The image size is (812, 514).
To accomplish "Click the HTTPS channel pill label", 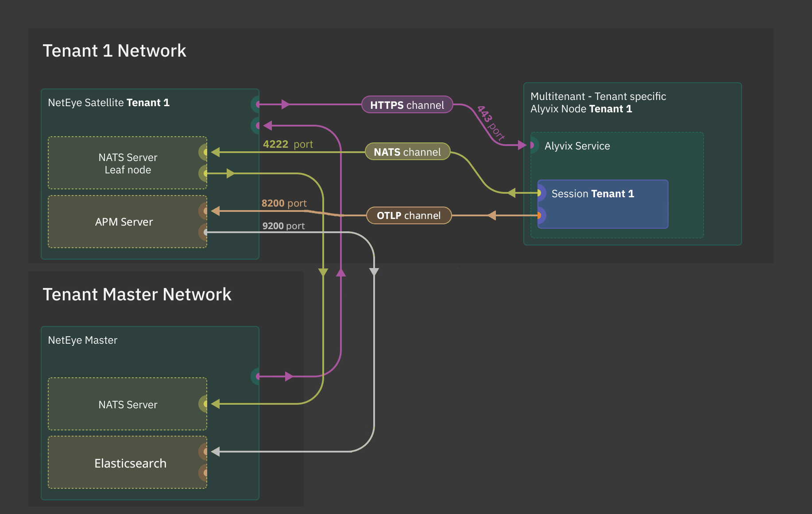I will (407, 105).
